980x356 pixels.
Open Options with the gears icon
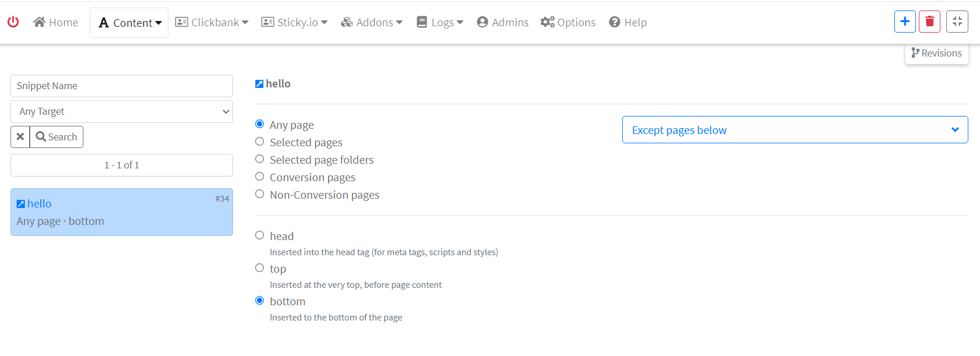[x=567, y=22]
